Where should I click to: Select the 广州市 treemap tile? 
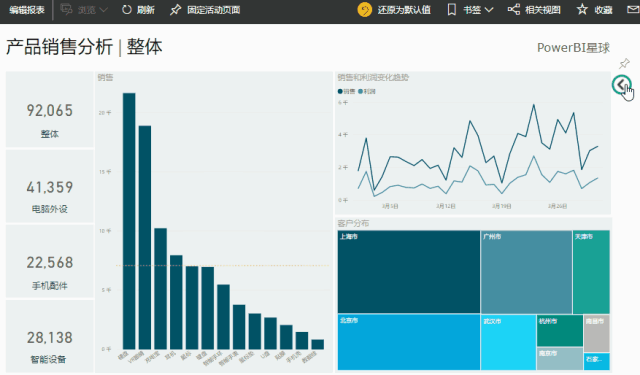526,272
